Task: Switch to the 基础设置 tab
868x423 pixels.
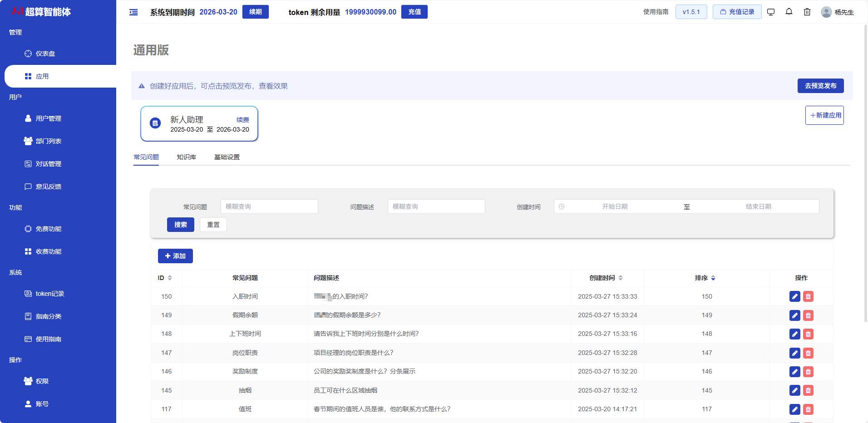Action: [227, 157]
